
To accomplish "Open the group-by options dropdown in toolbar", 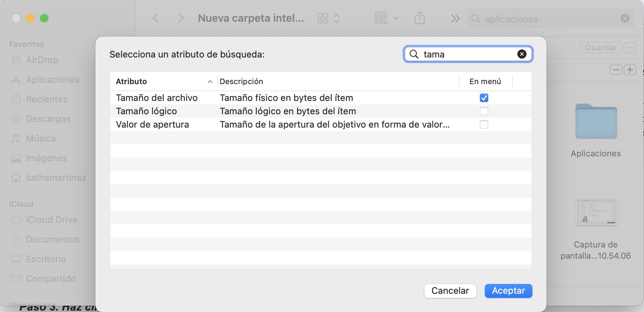I will click(386, 18).
